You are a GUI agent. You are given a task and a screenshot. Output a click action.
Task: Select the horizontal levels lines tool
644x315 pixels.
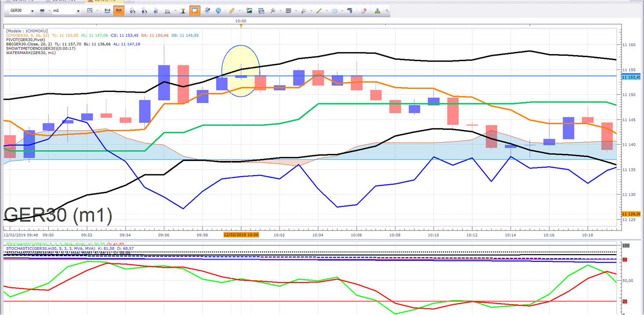pos(288,11)
